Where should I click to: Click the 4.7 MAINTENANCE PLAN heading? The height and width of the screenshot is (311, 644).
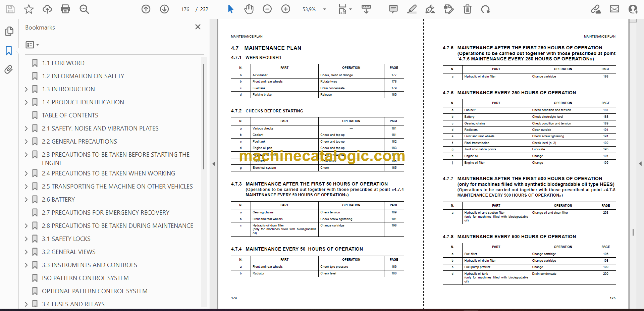(266, 48)
